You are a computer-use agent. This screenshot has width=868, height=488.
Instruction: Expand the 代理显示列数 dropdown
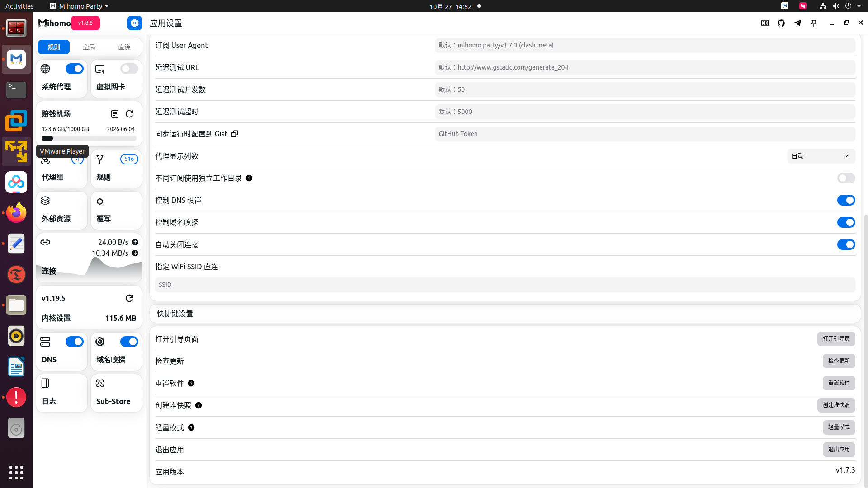point(821,156)
